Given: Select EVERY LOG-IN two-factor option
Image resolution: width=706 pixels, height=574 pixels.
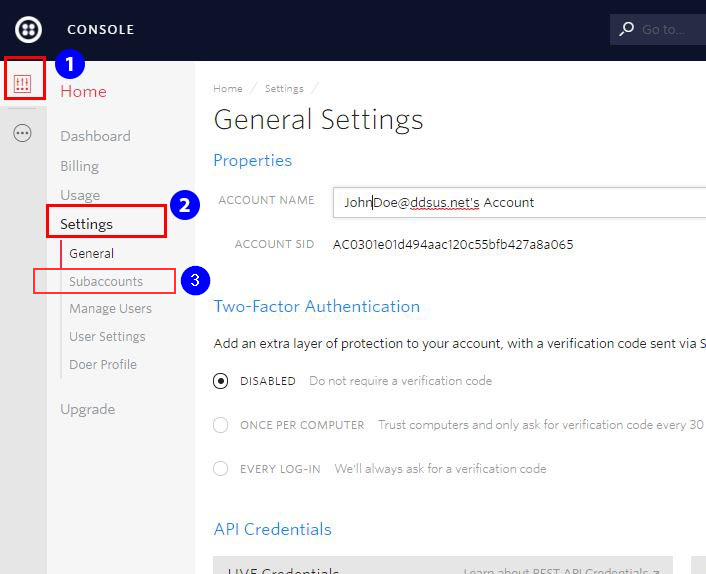Looking at the screenshot, I should point(220,468).
